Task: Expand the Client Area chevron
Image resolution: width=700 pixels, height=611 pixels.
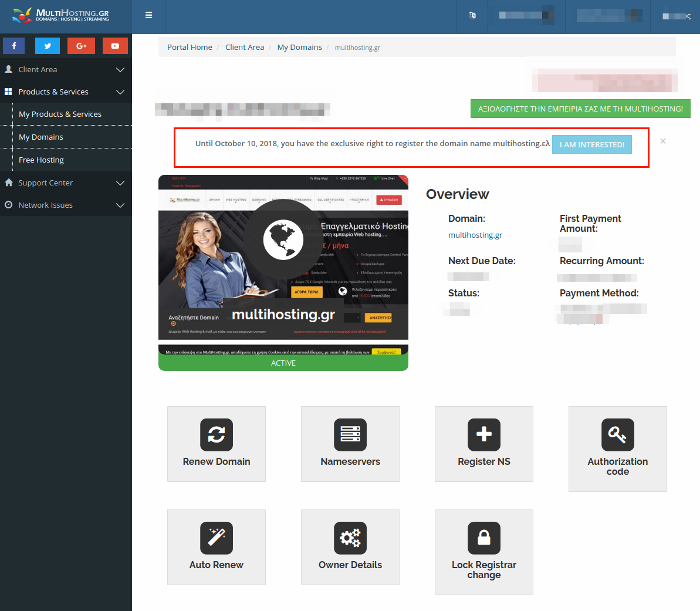Action: pos(120,70)
